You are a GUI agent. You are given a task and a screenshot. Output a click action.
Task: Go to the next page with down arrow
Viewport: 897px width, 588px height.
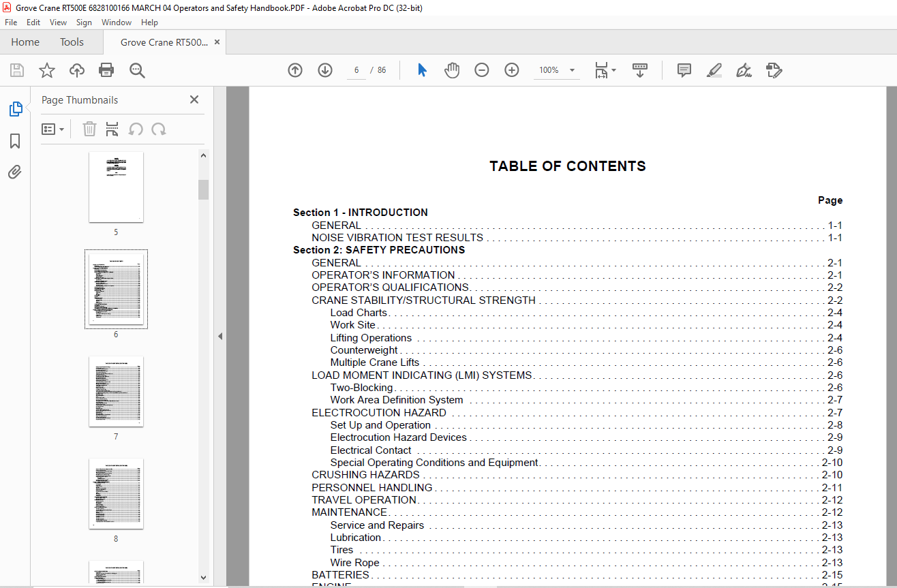(x=325, y=70)
